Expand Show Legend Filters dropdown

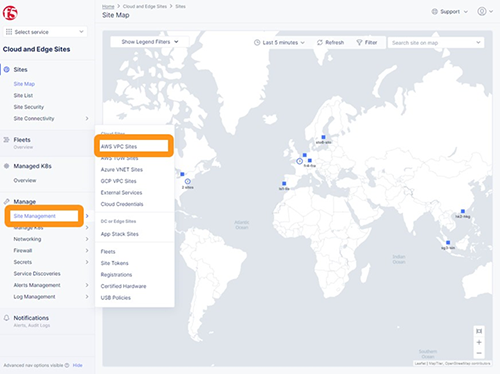click(x=150, y=42)
